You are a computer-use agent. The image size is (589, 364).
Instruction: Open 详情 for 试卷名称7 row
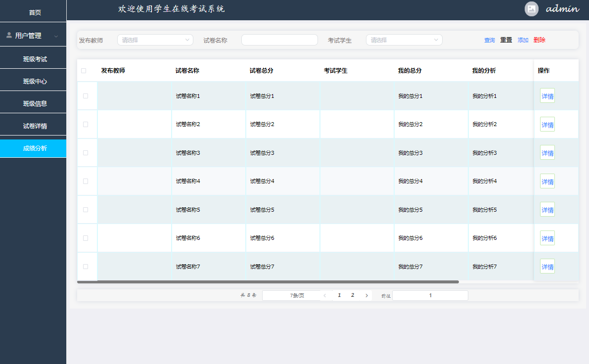coord(547,267)
